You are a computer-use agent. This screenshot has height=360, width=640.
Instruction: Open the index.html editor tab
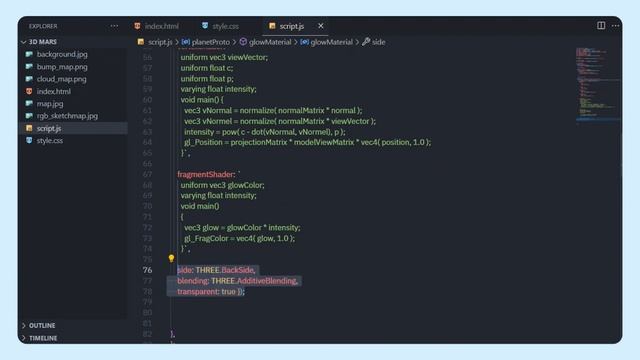(157, 26)
